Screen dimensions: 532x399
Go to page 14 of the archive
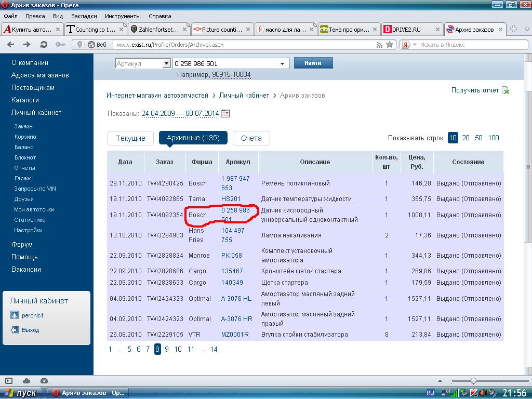(x=214, y=349)
